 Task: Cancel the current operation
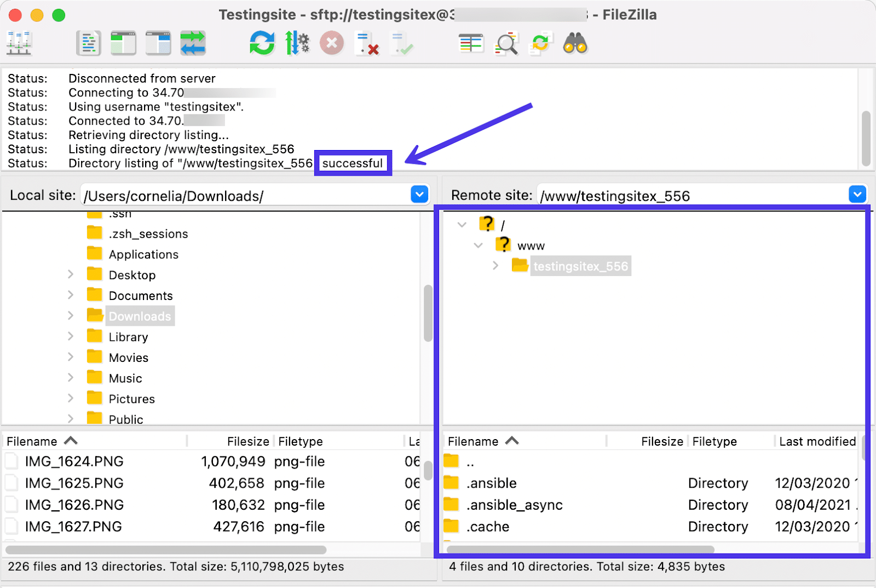[x=331, y=43]
